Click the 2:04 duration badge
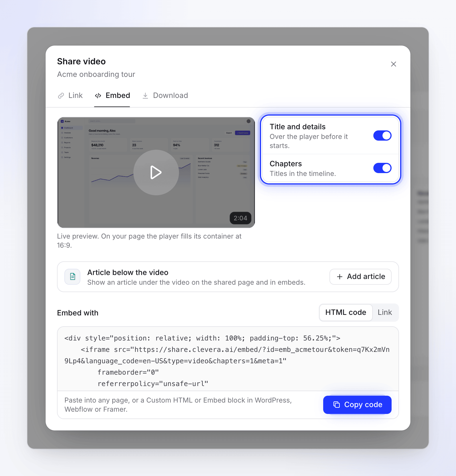The height and width of the screenshot is (476, 456). click(x=240, y=218)
